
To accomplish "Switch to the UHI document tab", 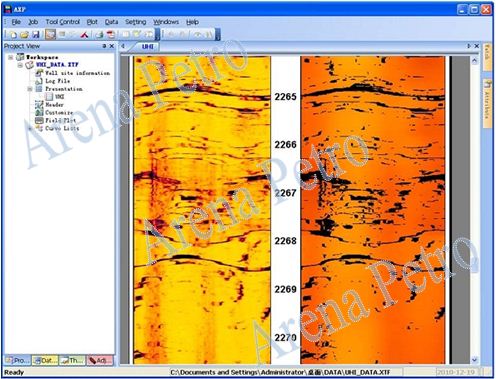I will point(147,46).
